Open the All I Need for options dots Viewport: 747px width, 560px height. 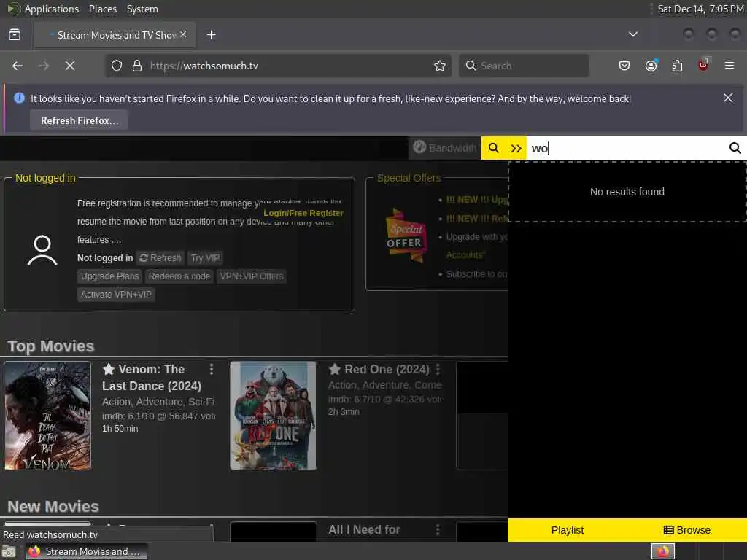[x=438, y=529]
